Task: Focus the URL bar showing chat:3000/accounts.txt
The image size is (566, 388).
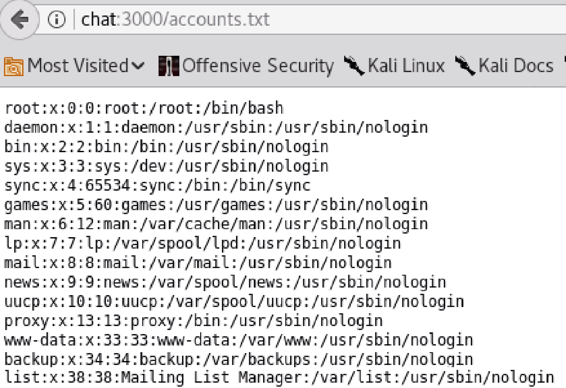Action: (318, 19)
